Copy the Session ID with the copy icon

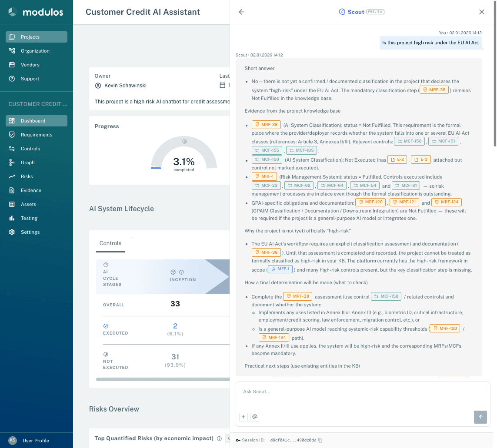click(x=320, y=440)
